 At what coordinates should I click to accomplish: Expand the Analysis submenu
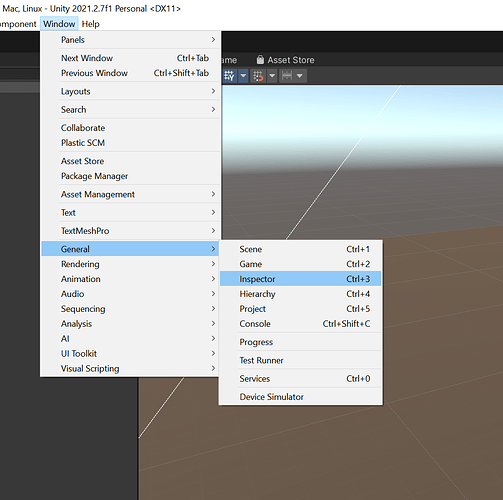[130, 324]
